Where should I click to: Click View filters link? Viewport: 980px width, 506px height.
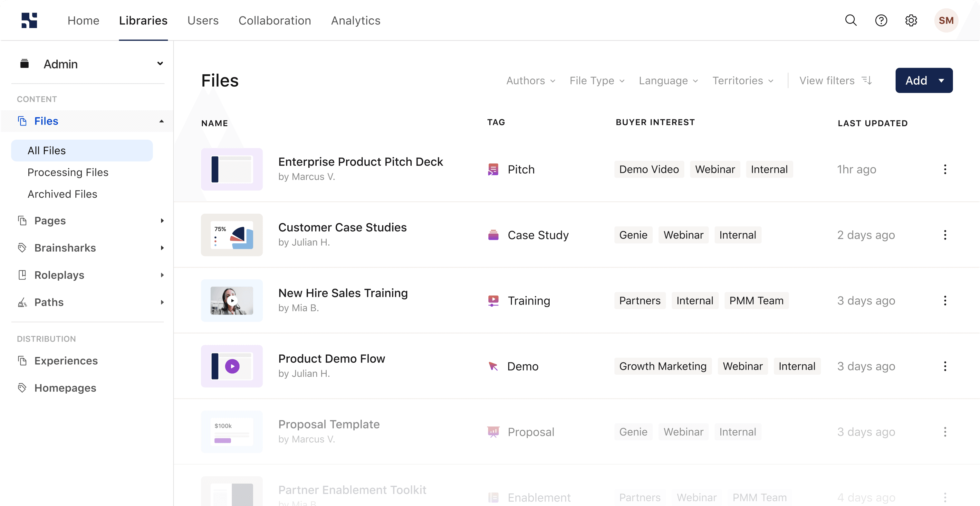[835, 80]
